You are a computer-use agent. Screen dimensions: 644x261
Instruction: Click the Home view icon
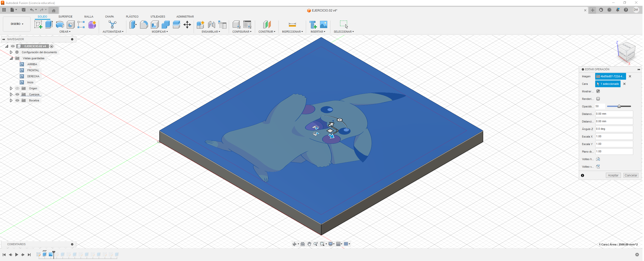point(54,11)
